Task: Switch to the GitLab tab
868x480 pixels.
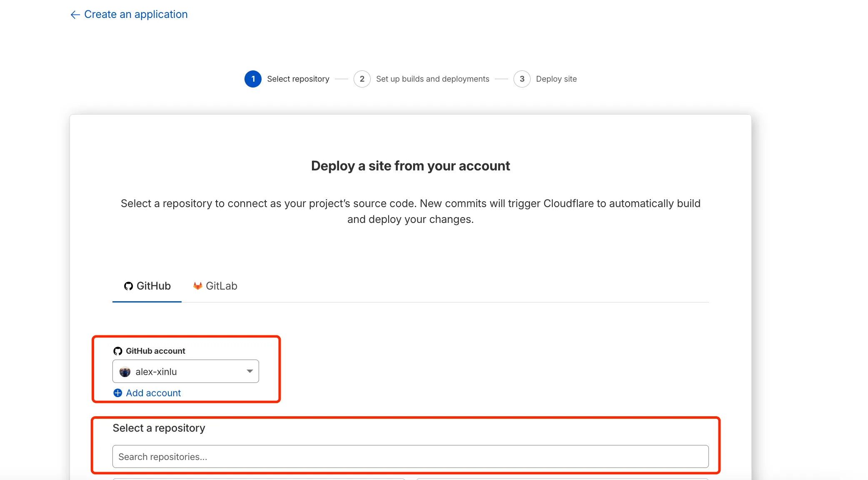Action: tap(215, 286)
